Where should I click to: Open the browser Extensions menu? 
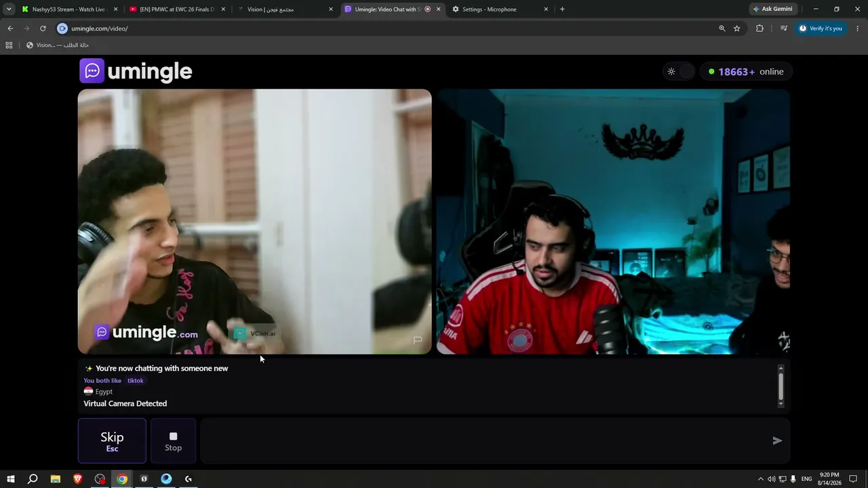(x=759, y=28)
